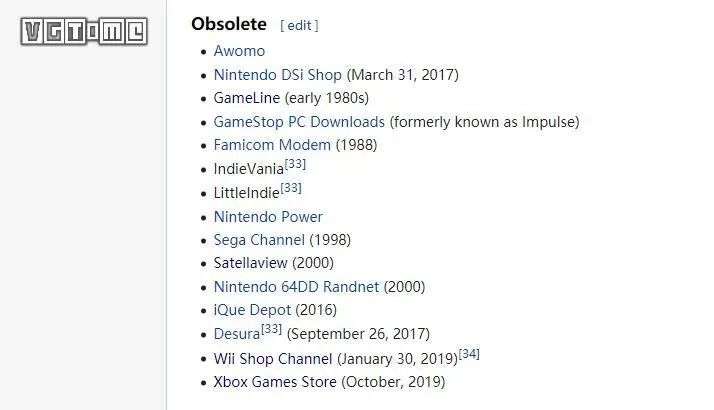
Task: Click the Obsolete section heading
Action: [229, 24]
